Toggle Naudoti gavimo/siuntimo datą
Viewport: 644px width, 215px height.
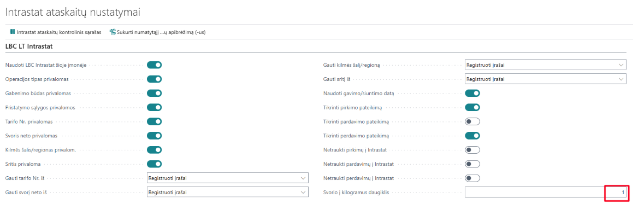(x=472, y=94)
